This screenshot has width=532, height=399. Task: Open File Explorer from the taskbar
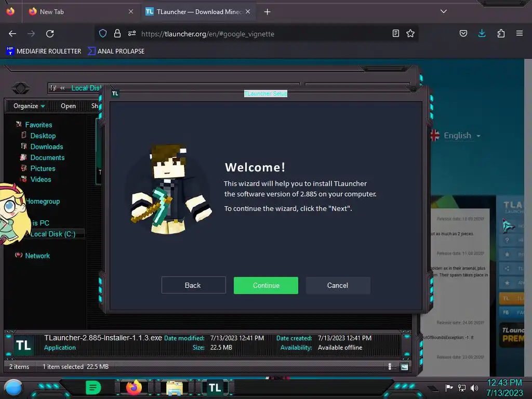175,388
